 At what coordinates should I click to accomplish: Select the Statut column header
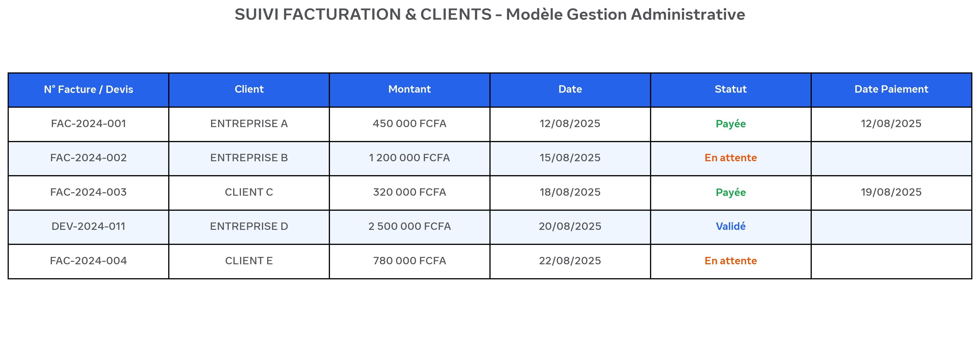(x=730, y=90)
